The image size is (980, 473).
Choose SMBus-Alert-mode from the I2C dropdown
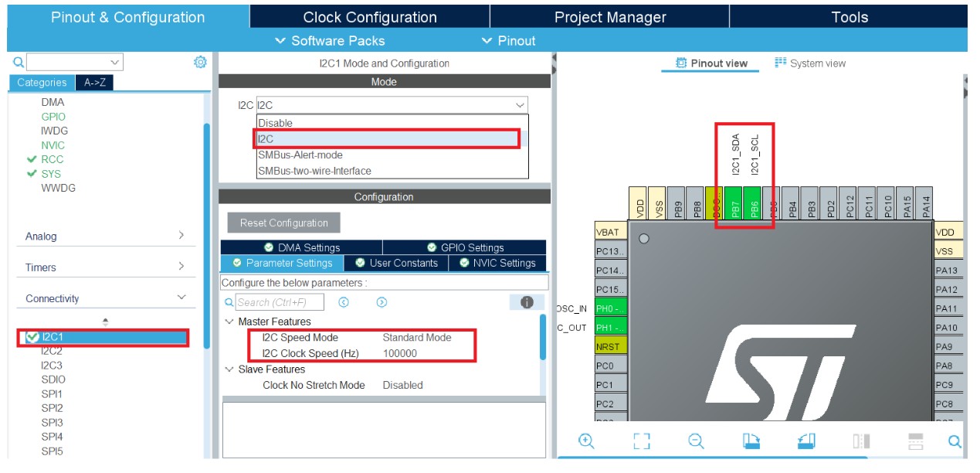click(300, 155)
